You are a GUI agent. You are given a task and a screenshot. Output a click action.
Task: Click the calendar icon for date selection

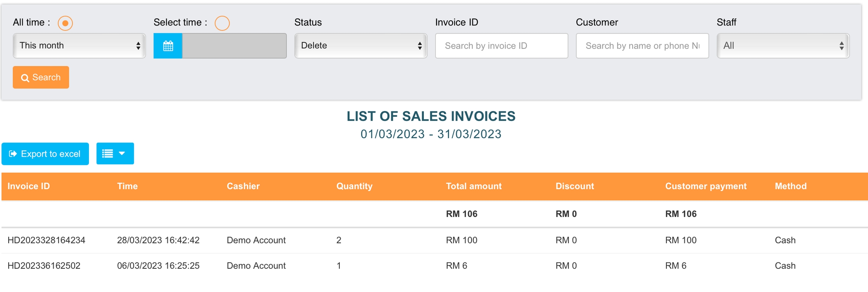coord(168,46)
